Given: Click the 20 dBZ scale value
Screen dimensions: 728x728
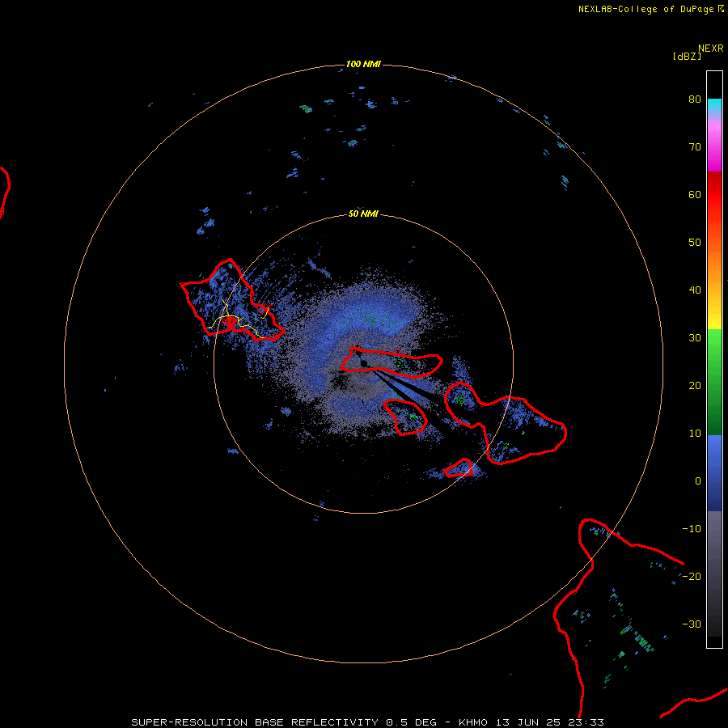Looking at the screenshot, I should coord(695,386).
